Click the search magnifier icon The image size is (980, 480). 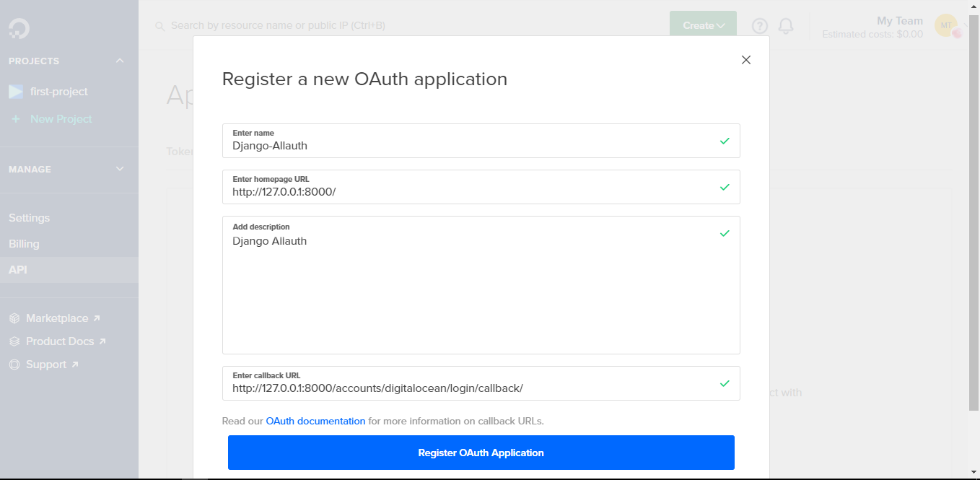(160, 26)
